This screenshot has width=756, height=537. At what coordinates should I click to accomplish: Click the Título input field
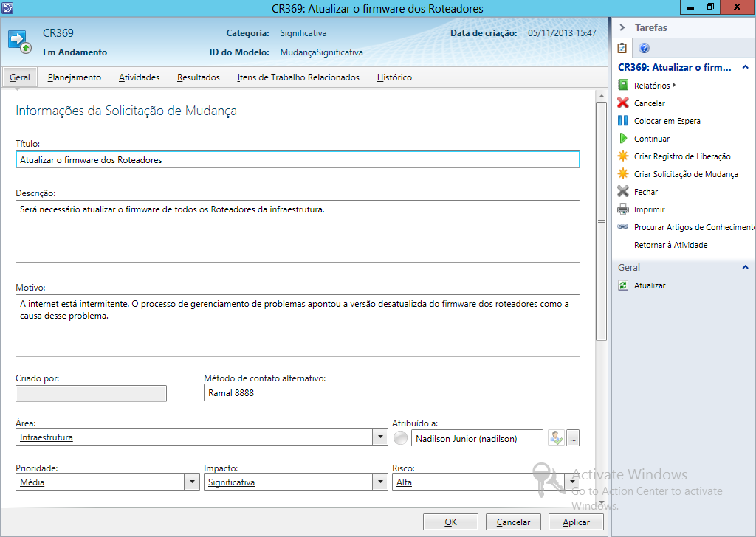[298, 159]
